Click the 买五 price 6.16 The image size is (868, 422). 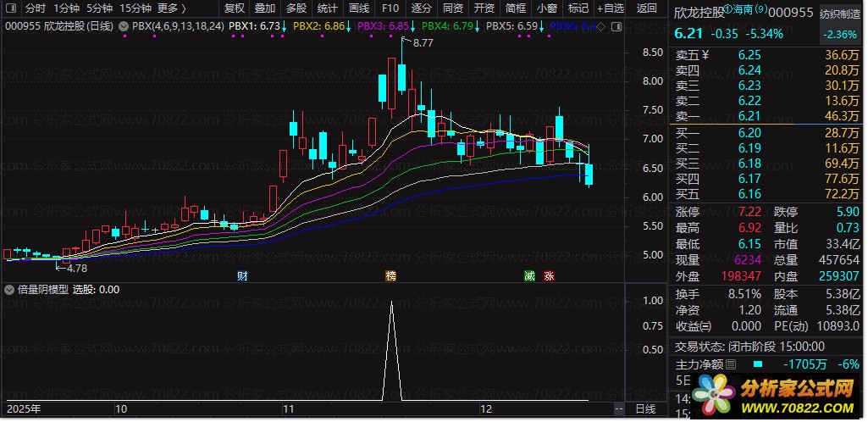[749, 194]
